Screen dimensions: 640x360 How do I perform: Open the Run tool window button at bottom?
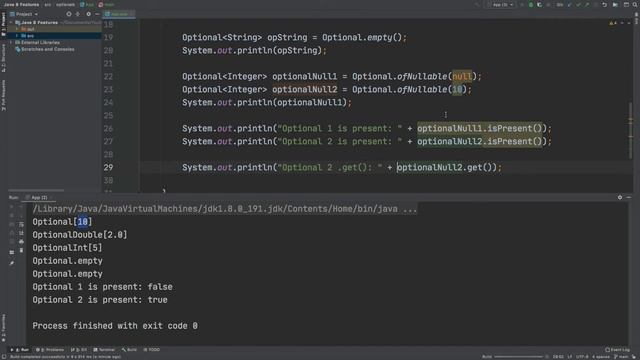tap(20, 350)
